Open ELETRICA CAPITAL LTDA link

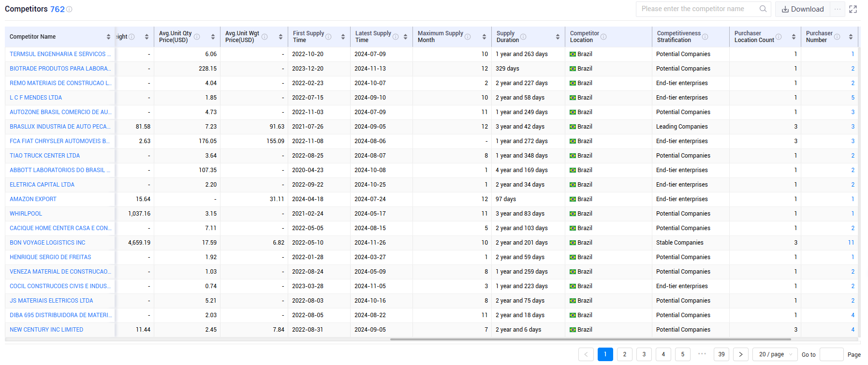(42, 185)
